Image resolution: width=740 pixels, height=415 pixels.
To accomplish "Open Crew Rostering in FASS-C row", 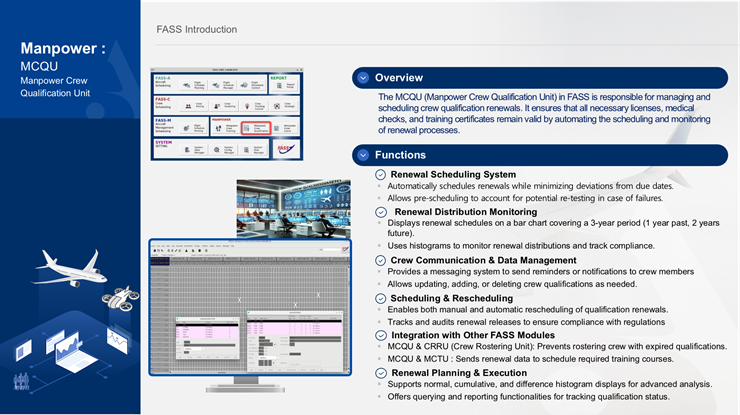I will click(x=223, y=106).
